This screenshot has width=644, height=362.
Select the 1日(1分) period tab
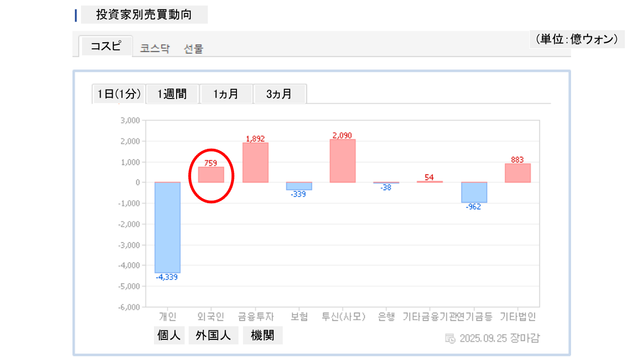119,94
